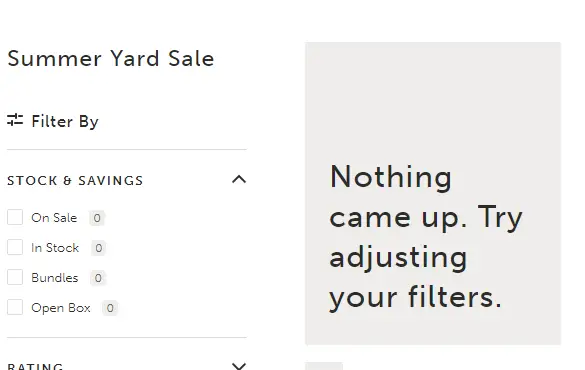The width and height of the screenshot is (585, 370).
Task: Check the On Sale checkbox
Action: click(15, 217)
